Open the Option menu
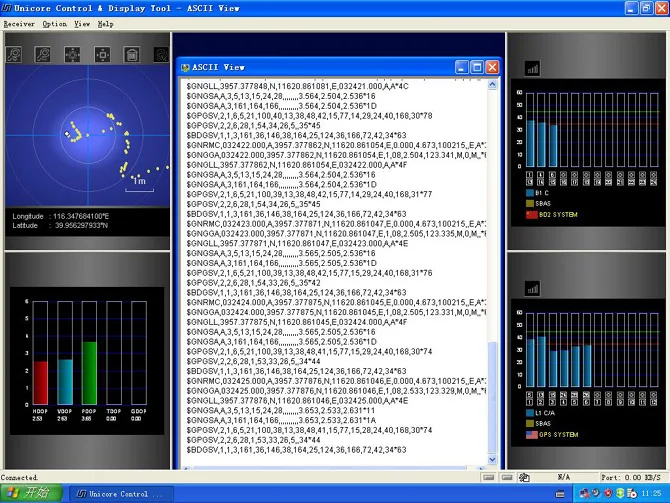670x503 pixels. (55, 24)
